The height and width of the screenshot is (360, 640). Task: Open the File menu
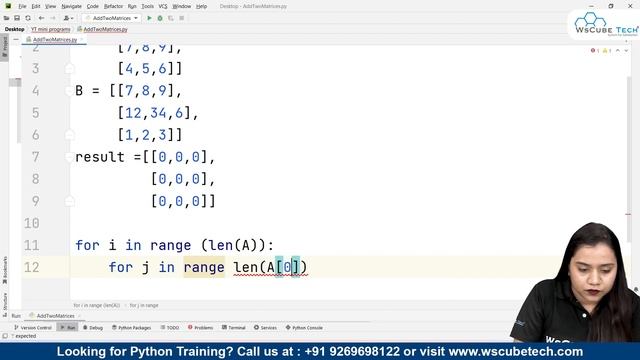[22, 6]
